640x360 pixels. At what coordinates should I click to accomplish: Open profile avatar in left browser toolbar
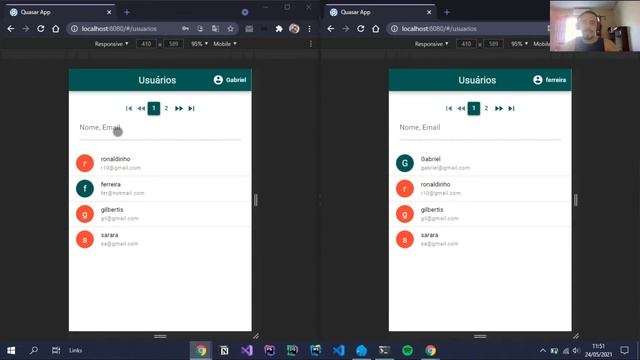[x=294, y=29]
